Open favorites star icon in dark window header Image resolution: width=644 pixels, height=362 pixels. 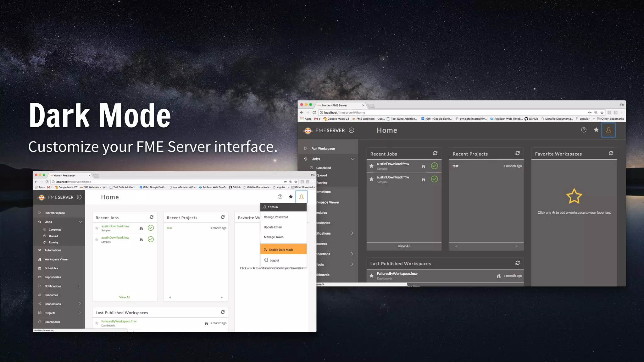pyautogui.click(x=596, y=130)
